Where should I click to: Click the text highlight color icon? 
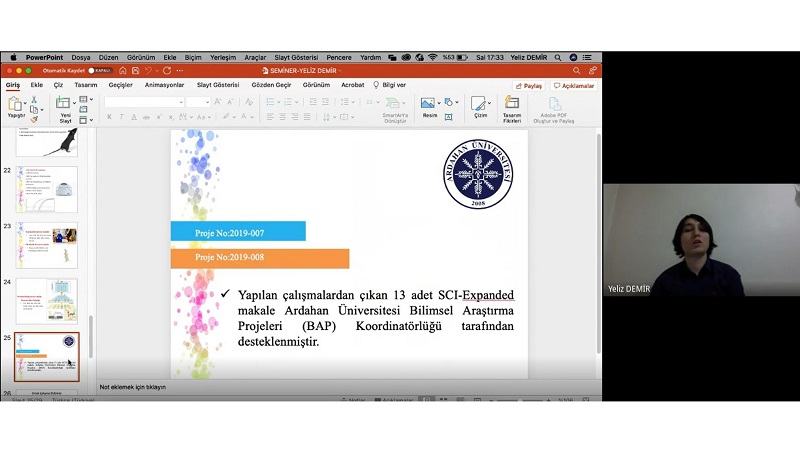pyautogui.click(x=226, y=117)
